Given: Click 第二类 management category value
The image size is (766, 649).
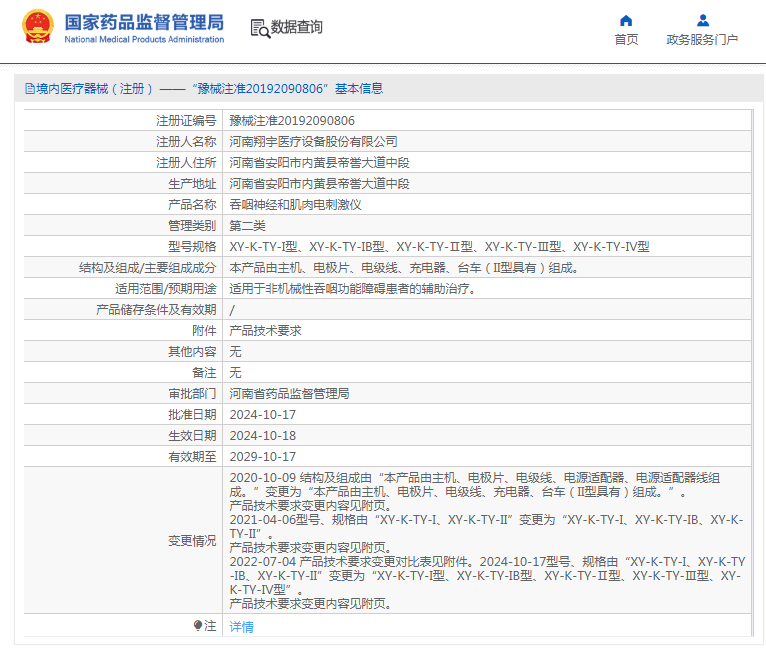Looking at the screenshot, I should (247, 226).
